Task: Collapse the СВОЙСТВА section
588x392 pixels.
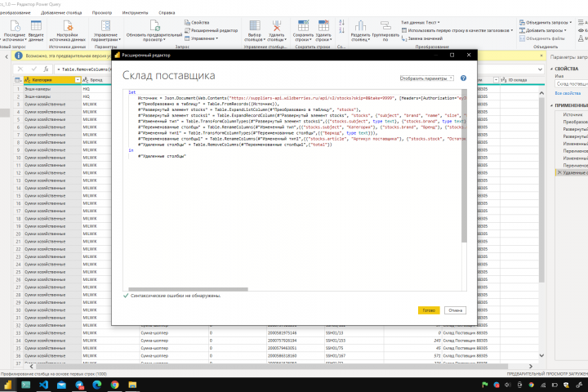Action: coord(551,69)
